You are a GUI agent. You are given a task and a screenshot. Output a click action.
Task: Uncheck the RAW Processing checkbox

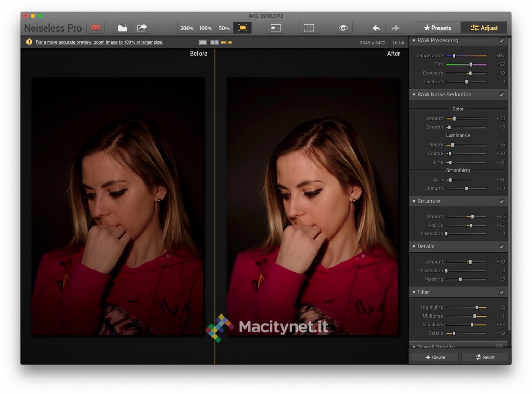coord(501,41)
